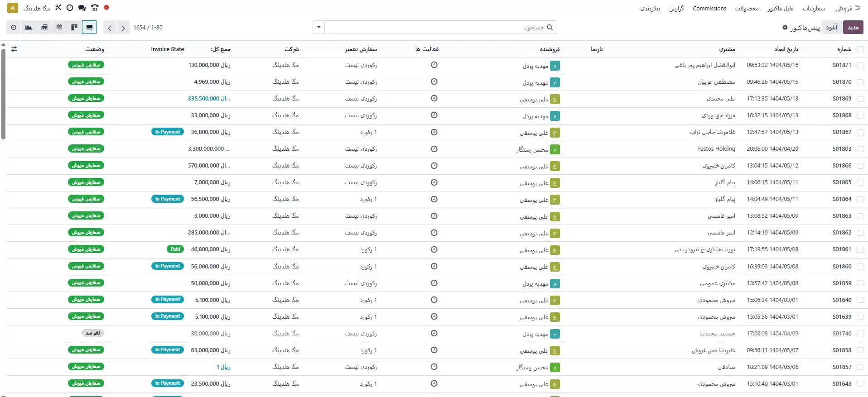Screen dimensions: 868x397
Task: Open the optional columns adjuster
Action: 14,49
